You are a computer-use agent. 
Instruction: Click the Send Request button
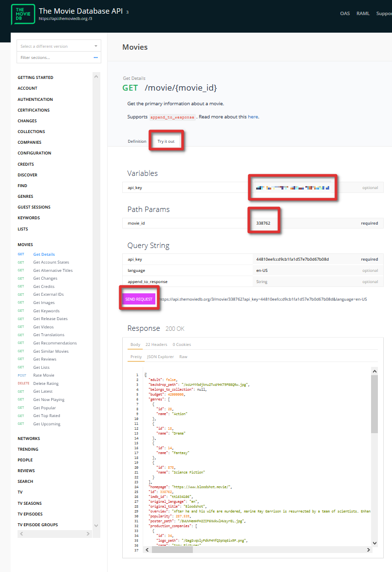[139, 299]
